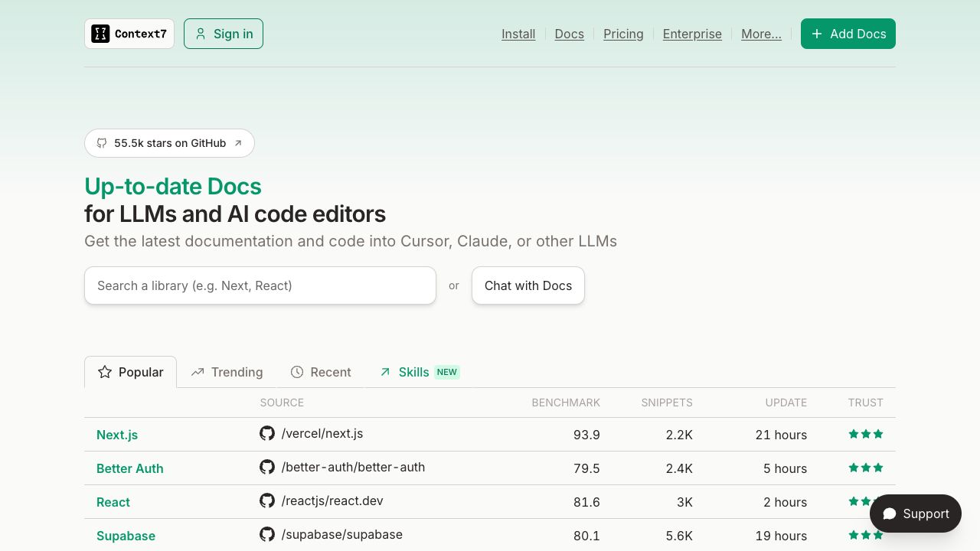Click GitHub icon in Supabase row

pos(267,534)
